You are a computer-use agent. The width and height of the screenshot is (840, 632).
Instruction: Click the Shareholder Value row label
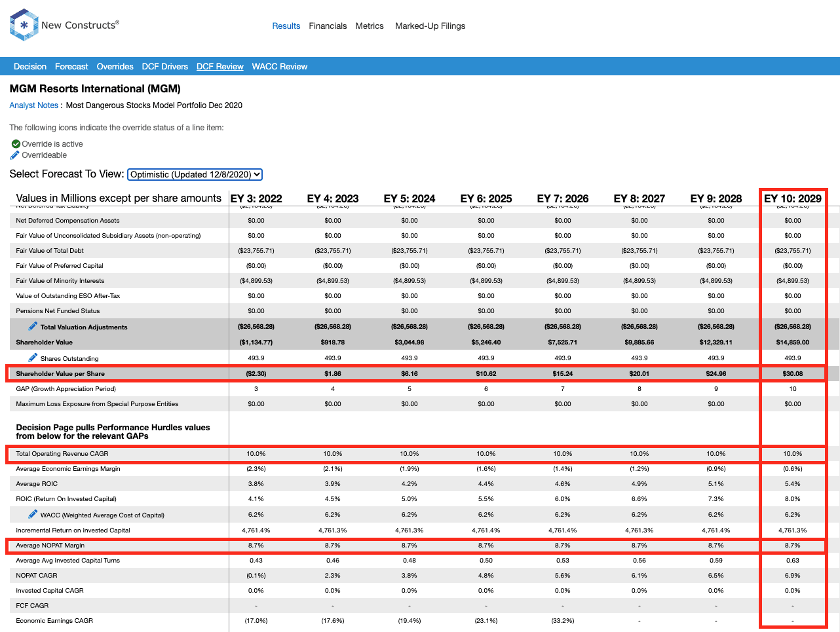coord(45,343)
